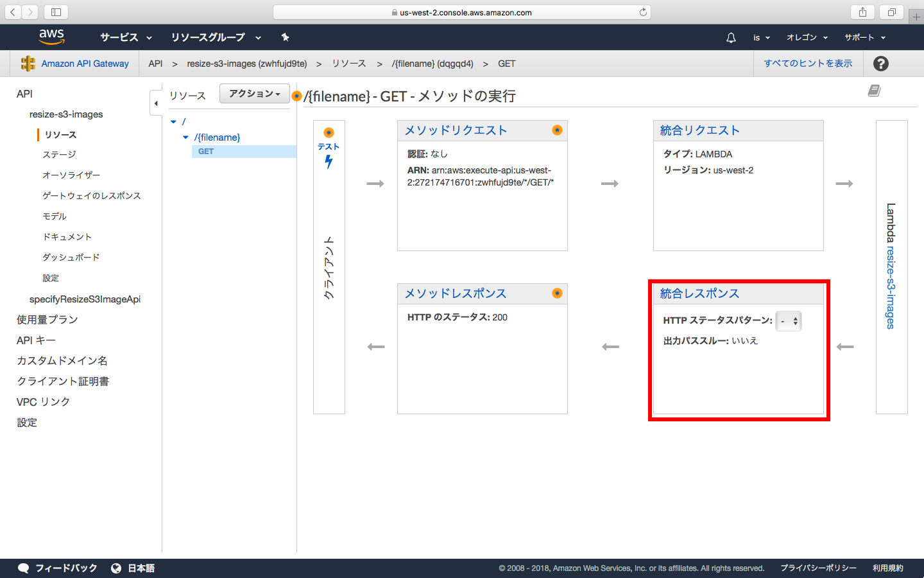This screenshot has height=578, width=924.
Task: Click hint dot above テスト
Action: tap(329, 133)
